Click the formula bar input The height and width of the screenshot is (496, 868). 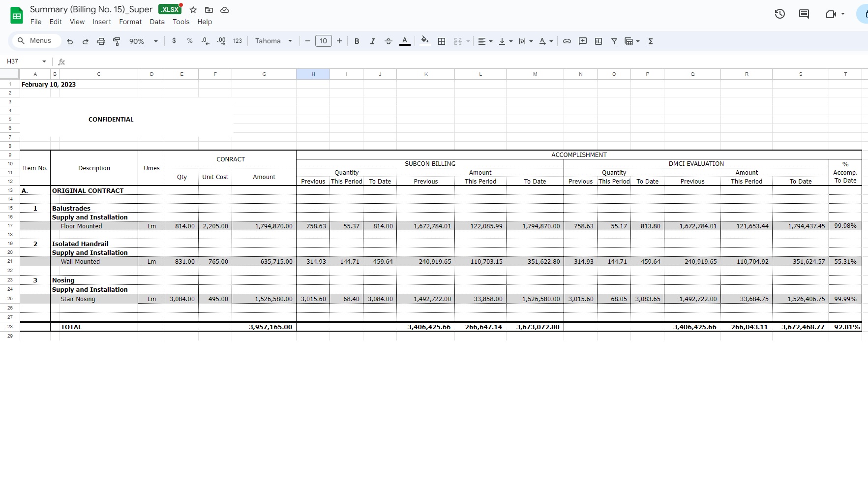tap(467, 62)
